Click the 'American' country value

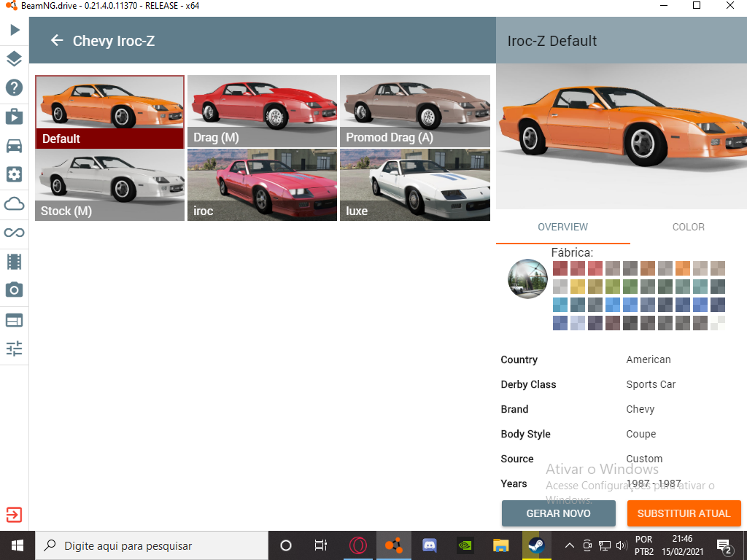coord(648,359)
